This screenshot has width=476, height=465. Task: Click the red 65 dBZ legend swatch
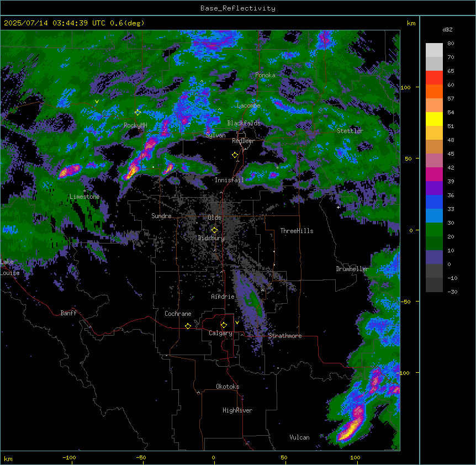pyautogui.click(x=434, y=78)
